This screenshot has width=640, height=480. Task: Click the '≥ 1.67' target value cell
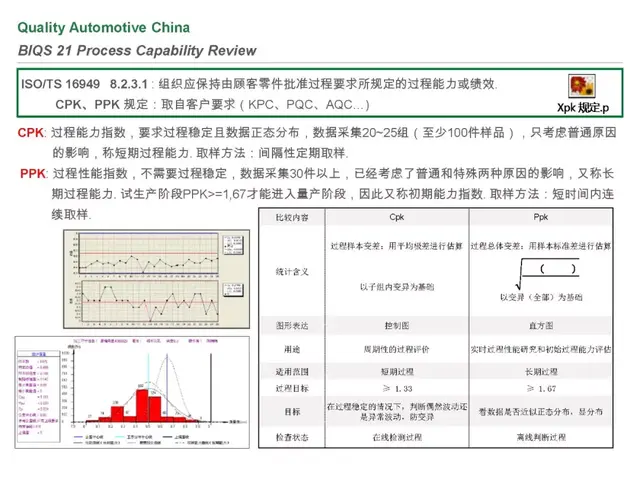tap(541, 389)
